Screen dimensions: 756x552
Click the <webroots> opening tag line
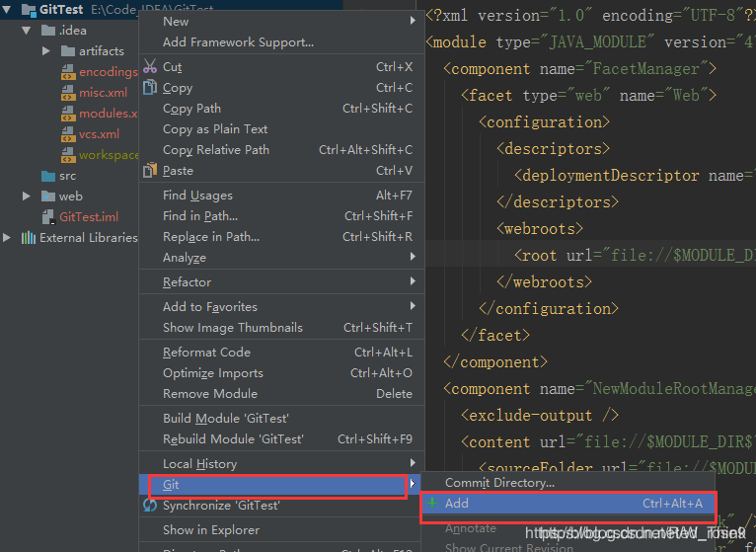tap(540, 228)
